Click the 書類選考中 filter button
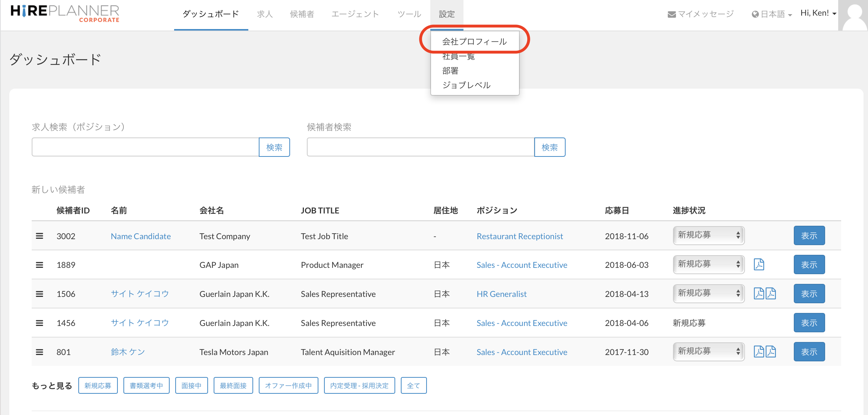 (146, 386)
